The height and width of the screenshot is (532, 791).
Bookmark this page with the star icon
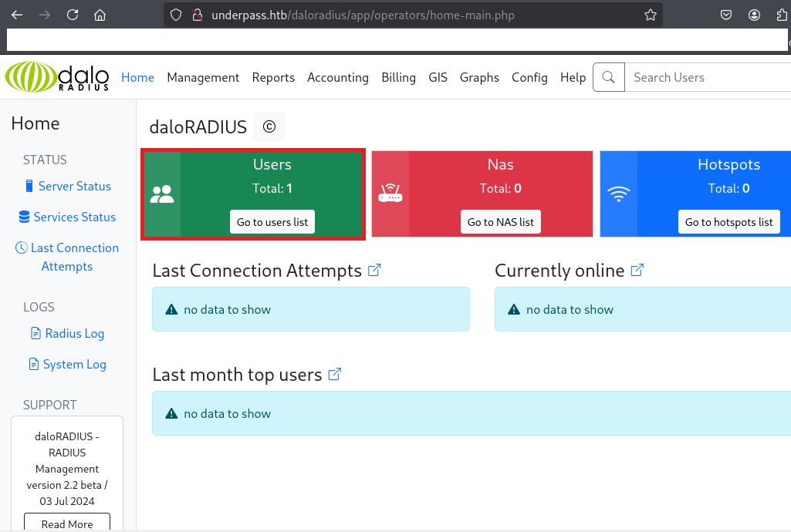click(650, 15)
